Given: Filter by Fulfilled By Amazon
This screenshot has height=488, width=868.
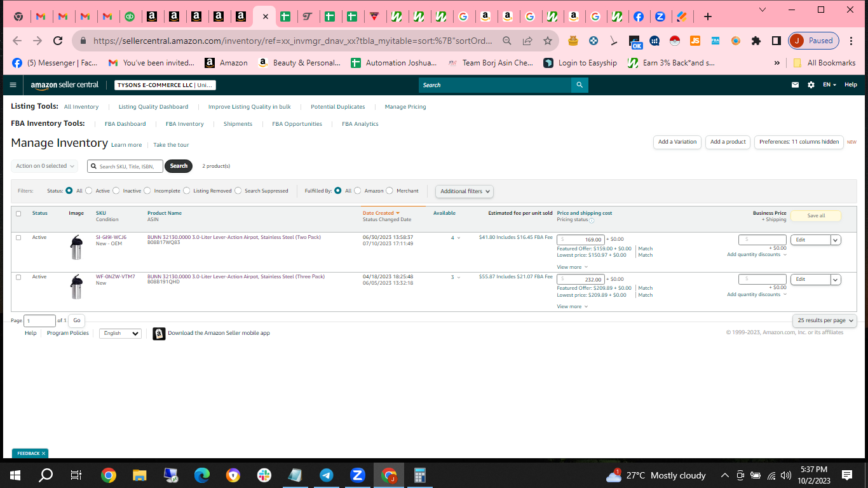Looking at the screenshot, I should tap(358, 191).
